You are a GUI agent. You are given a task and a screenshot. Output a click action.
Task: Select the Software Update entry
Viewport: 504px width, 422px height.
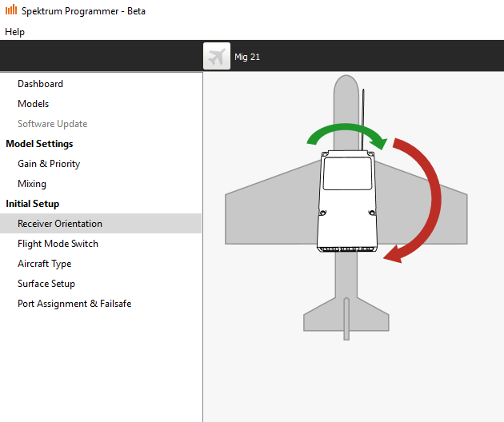click(52, 124)
